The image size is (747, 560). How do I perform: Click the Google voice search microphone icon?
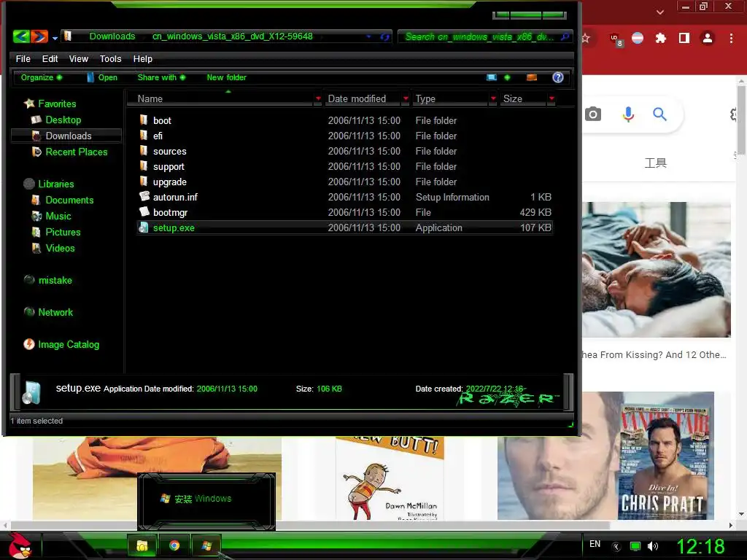tap(628, 114)
